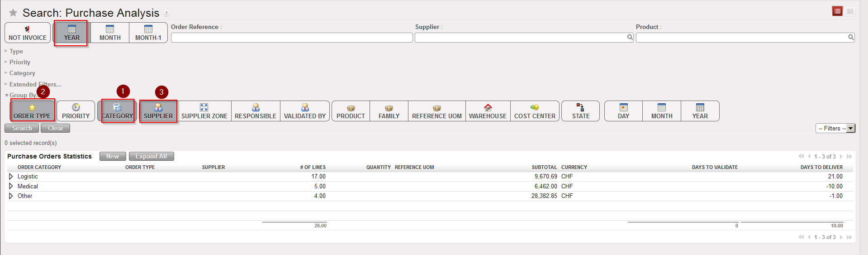The width and height of the screenshot is (868, 255).
Task: Click the Order Reference input field
Action: click(291, 38)
